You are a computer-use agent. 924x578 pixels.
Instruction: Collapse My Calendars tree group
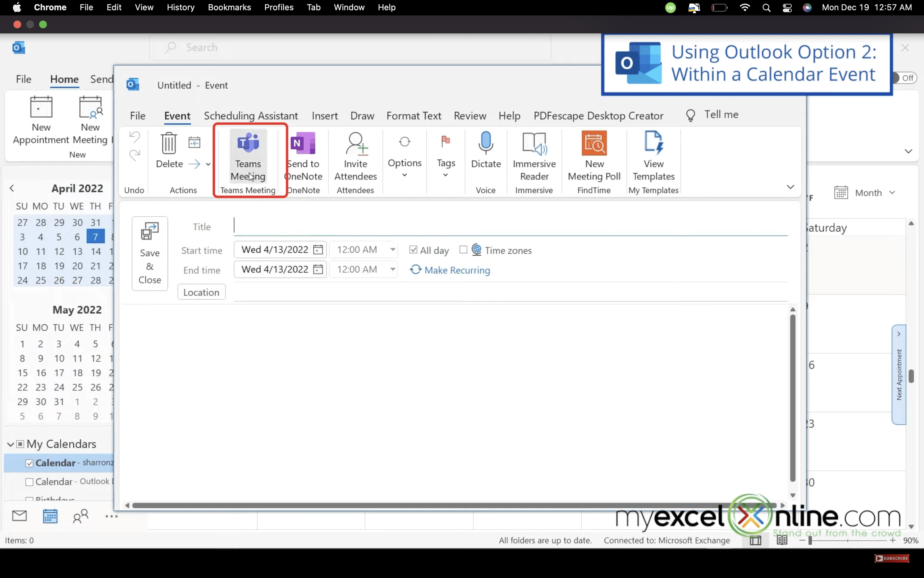[11, 444]
